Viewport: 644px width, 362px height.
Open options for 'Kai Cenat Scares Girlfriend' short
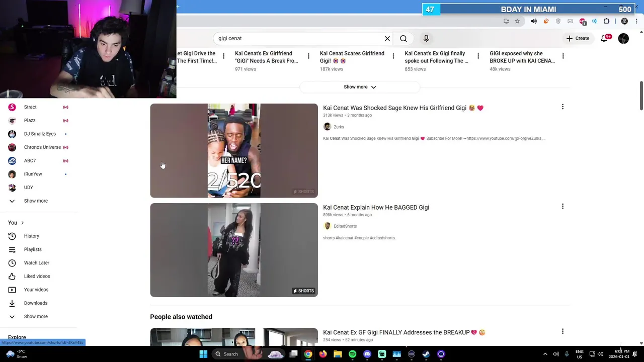click(393, 56)
